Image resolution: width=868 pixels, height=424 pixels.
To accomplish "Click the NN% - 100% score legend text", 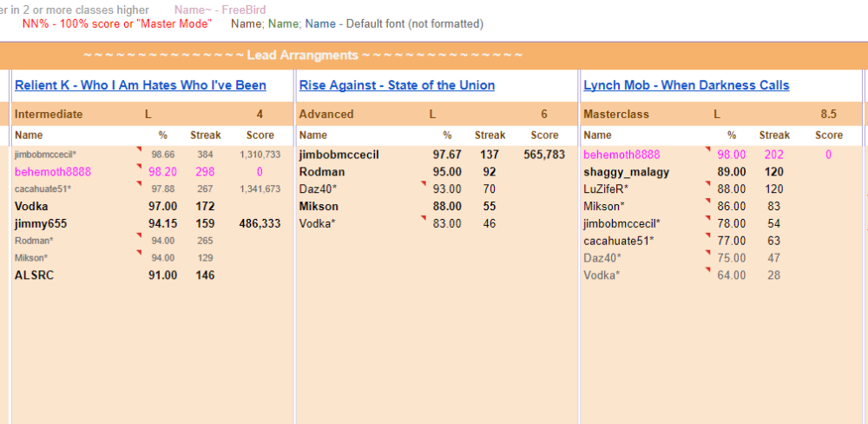I will 117,23.
